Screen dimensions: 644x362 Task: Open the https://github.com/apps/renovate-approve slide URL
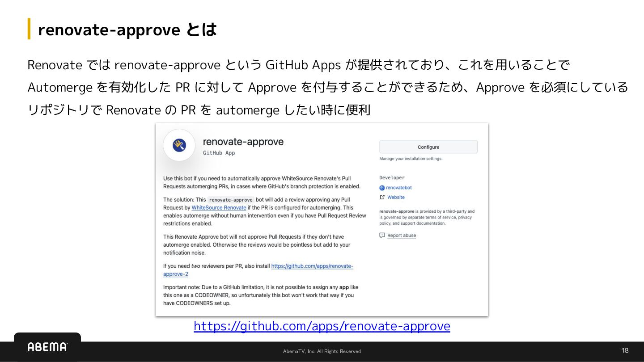pos(322,326)
